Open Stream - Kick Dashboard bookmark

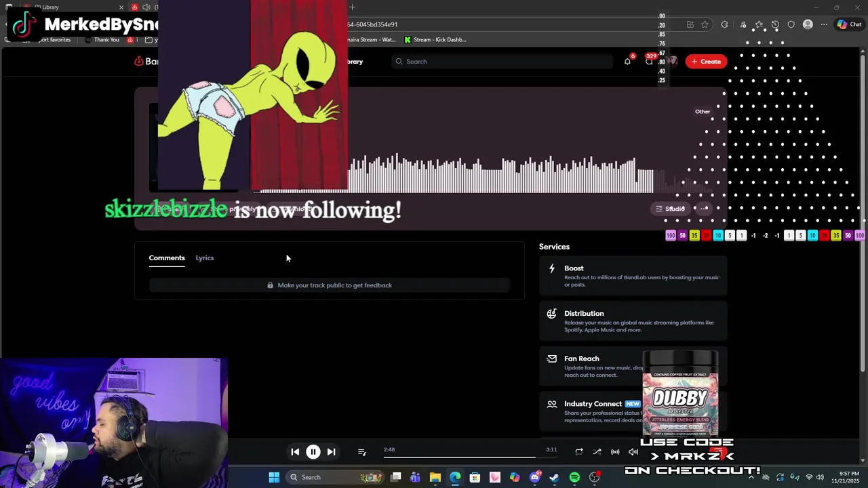coord(435,40)
